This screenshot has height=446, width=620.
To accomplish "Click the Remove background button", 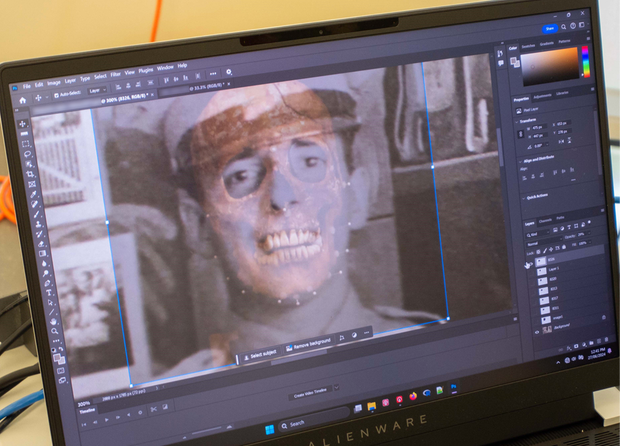I will 311,345.
